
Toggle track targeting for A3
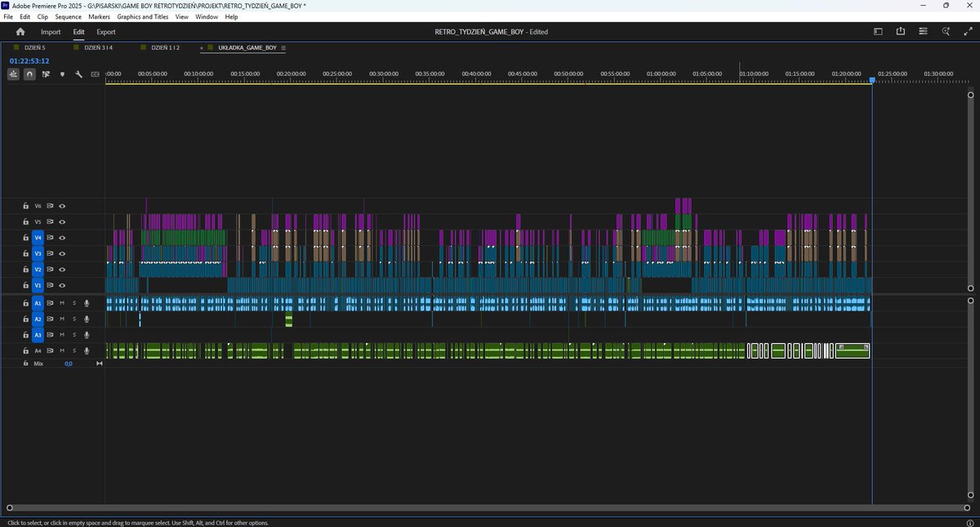pyautogui.click(x=38, y=335)
